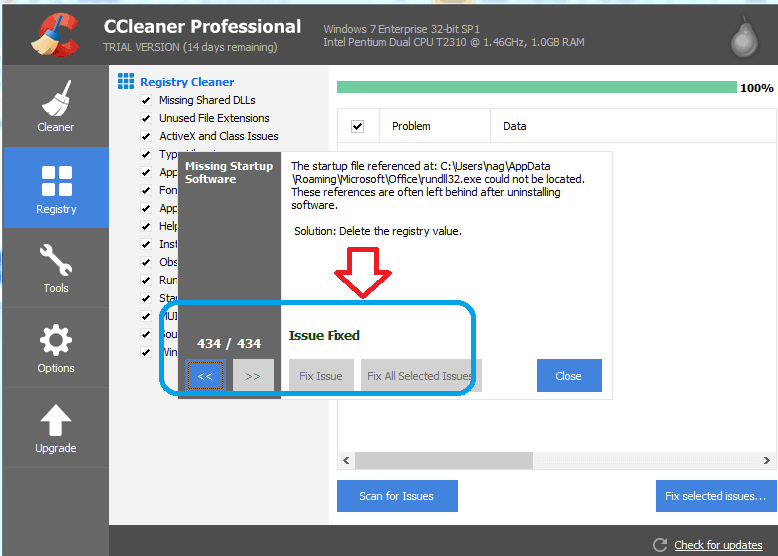Viewport: 778px width, 556px height.
Task: Open the Check for updates link
Action: coord(718,545)
